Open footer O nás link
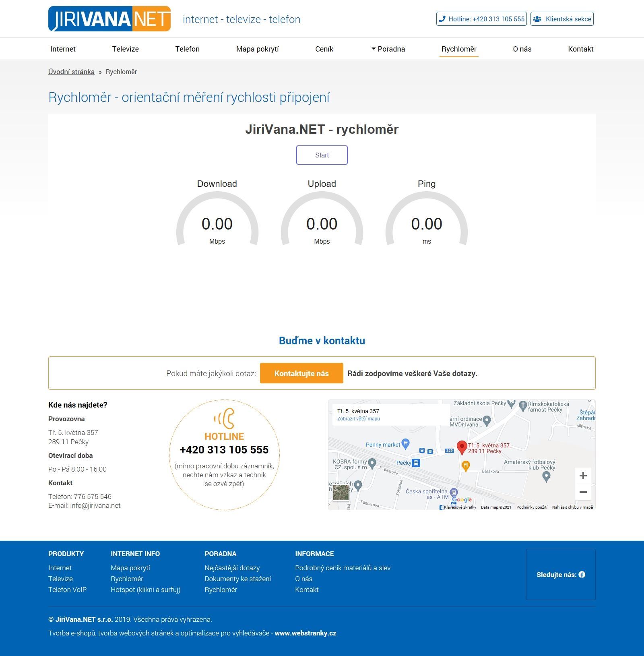The height and width of the screenshot is (656, 644). point(303,579)
